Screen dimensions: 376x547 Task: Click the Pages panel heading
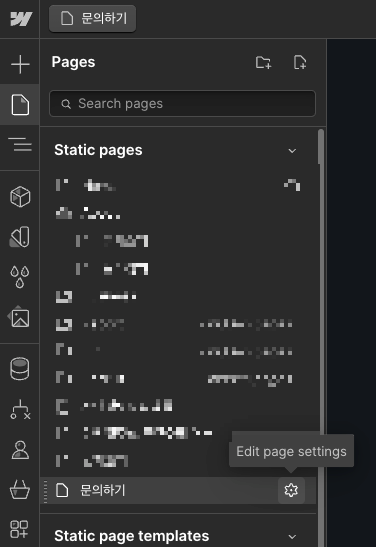(73, 62)
